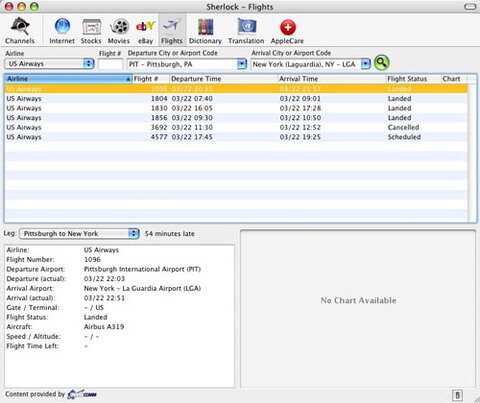Viewport: 480px width, 403px height.
Task: Click the icon button in bottom-right status bar
Action: pos(457,395)
